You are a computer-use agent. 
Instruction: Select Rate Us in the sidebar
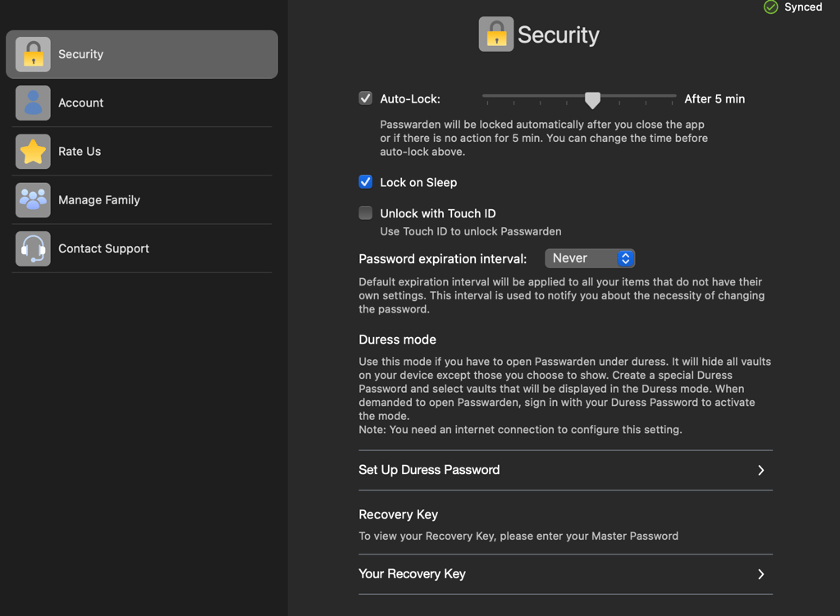[x=142, y=152]
